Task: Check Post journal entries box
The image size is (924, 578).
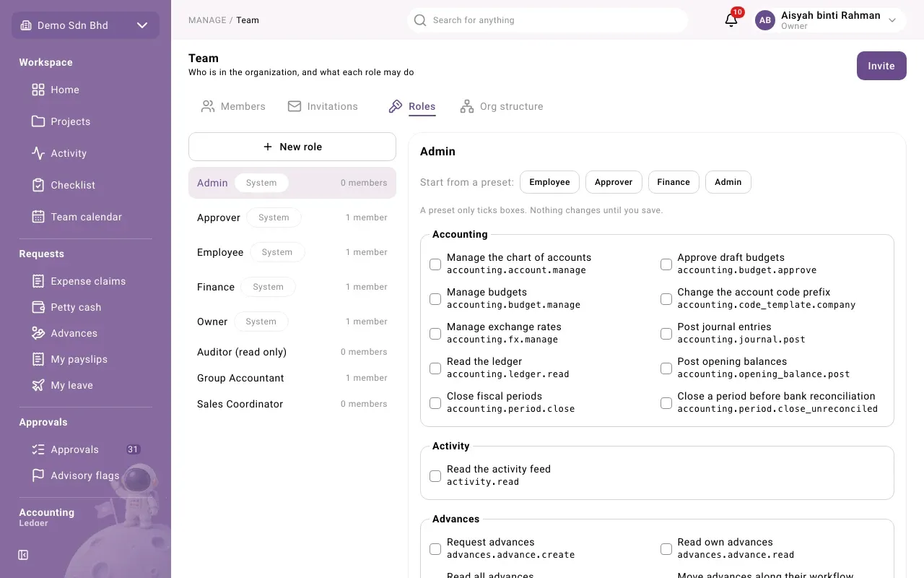Action: point(666,334)
